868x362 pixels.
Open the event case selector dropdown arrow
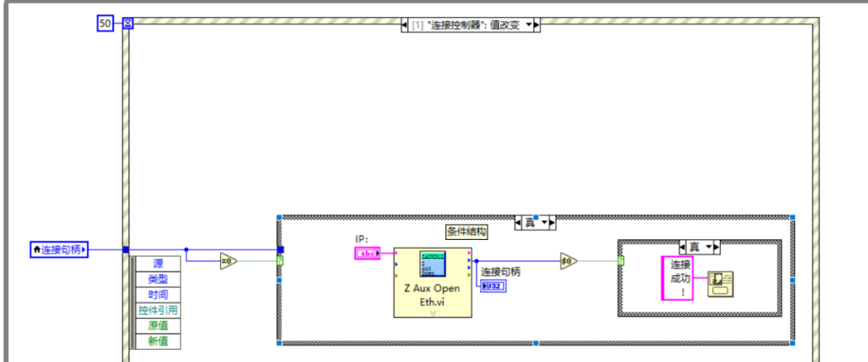point(528,26)
